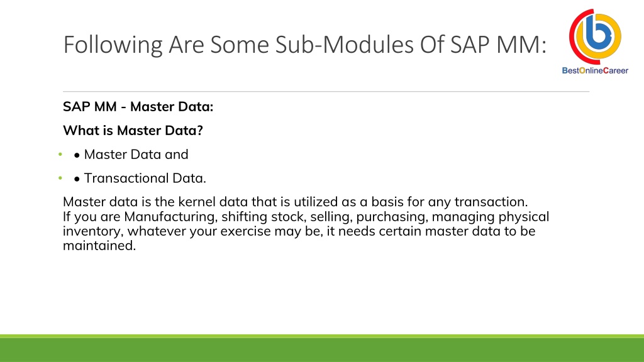Click the black dot before Transactional Data
Screen dimensions: 644x362
click(x=77, y=179)
